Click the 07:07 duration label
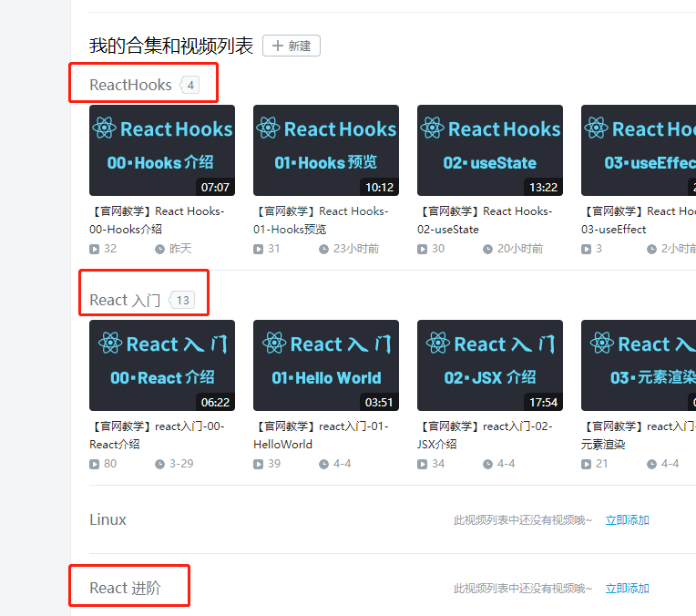Viewport: 696px width, 616px height. click(x=215, y=188)
